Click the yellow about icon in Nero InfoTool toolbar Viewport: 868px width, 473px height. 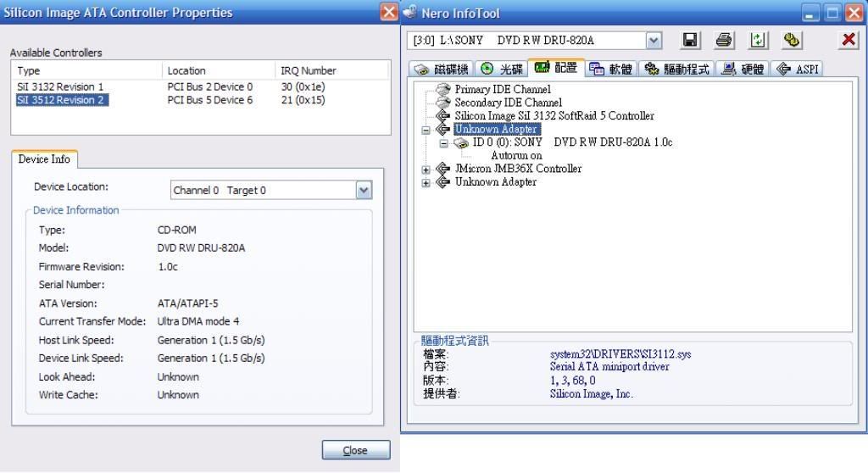(792, 40)
